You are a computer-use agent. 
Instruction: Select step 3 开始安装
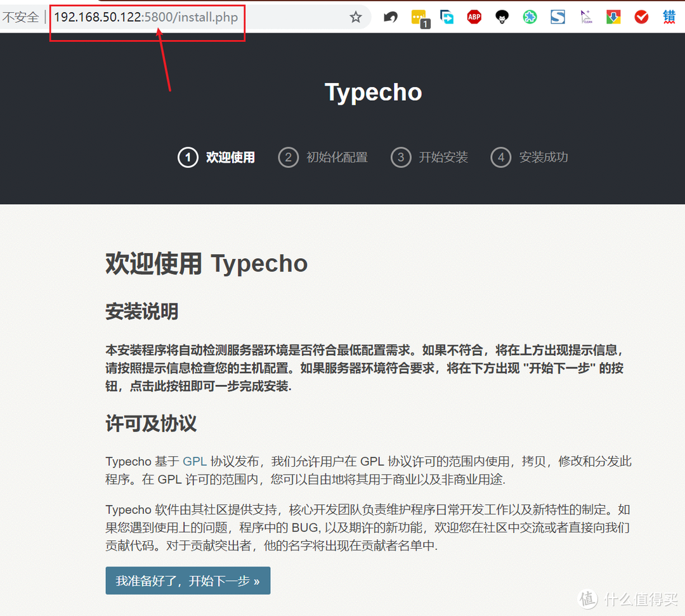pyautogui.click(x=429, y=157)
